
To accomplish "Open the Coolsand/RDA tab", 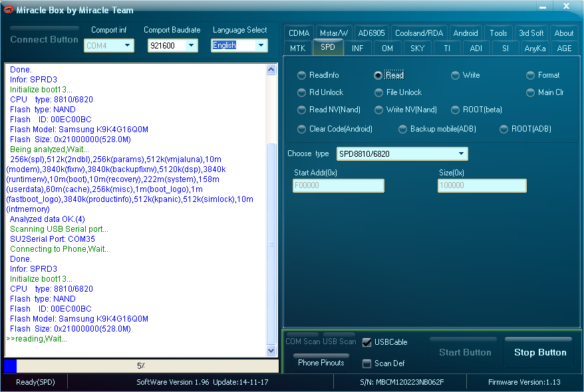I will point(419,33).
